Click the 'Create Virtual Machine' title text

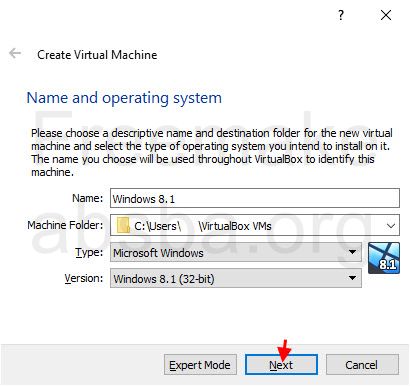(x=97, y=55)
